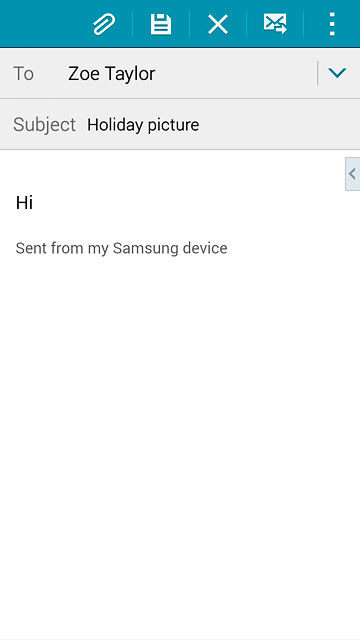Open the three-dot more options menu

(x=332, y=24)
